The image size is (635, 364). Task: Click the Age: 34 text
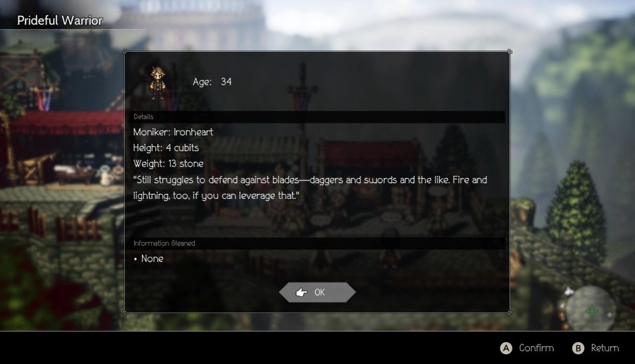pyautogui.click(x=212, y=82)
